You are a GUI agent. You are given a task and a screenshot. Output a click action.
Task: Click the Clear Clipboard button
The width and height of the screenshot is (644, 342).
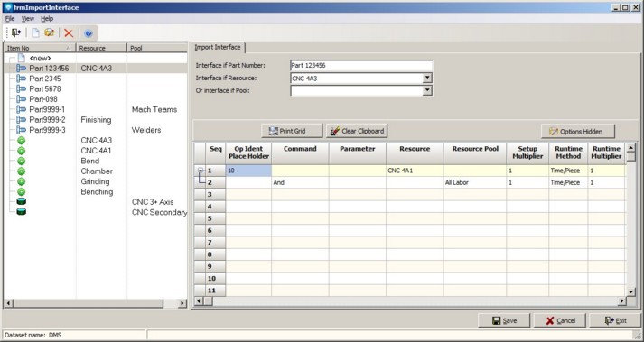tap(357, 131)
